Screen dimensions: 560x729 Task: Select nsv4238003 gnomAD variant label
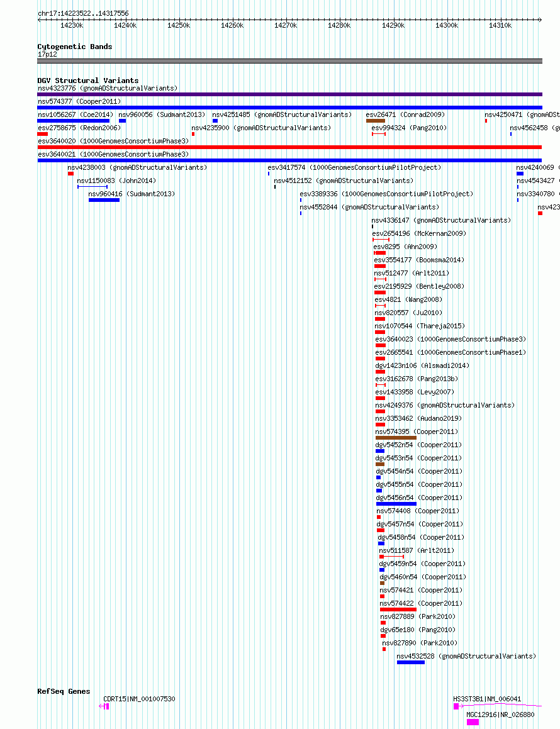137,167
